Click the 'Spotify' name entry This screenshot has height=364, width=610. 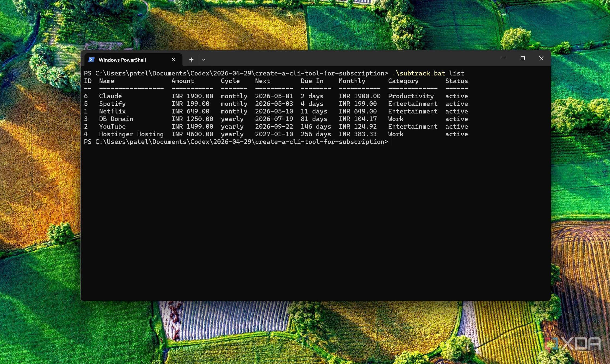point(112,104)
